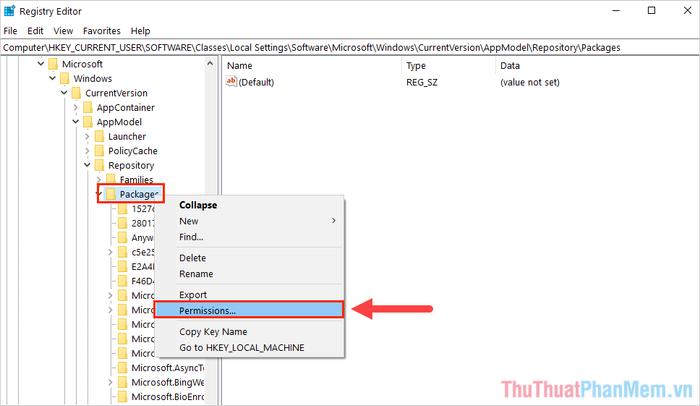Click the Repository folder icon

tap(100, 165)
